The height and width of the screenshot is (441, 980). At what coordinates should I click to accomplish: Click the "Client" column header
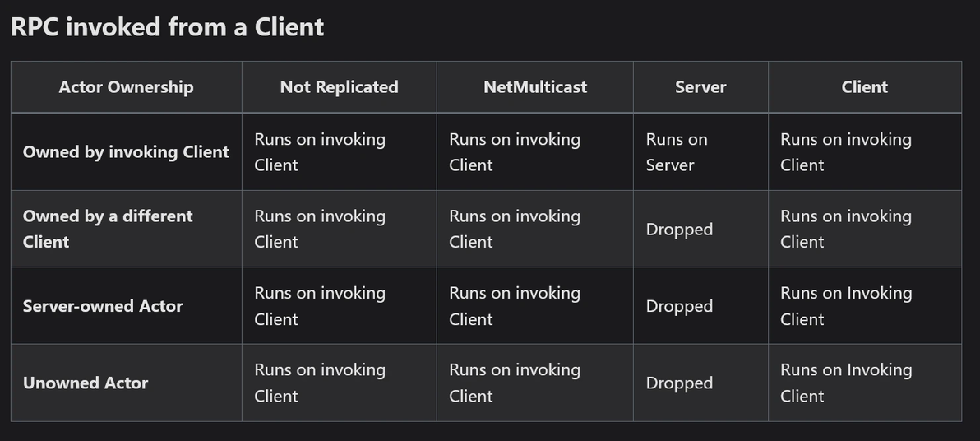point(864,87)
